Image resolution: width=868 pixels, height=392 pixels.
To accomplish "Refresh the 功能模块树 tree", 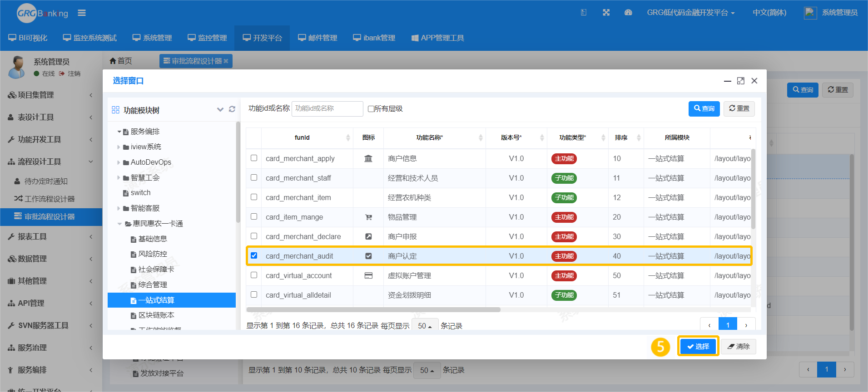I will pos(232,109).
